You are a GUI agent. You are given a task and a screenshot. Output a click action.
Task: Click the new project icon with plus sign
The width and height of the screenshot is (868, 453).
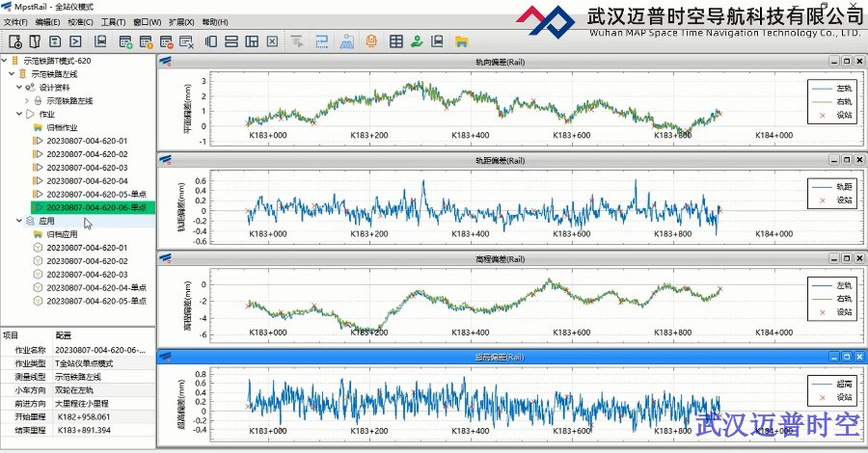click(14, 41)
